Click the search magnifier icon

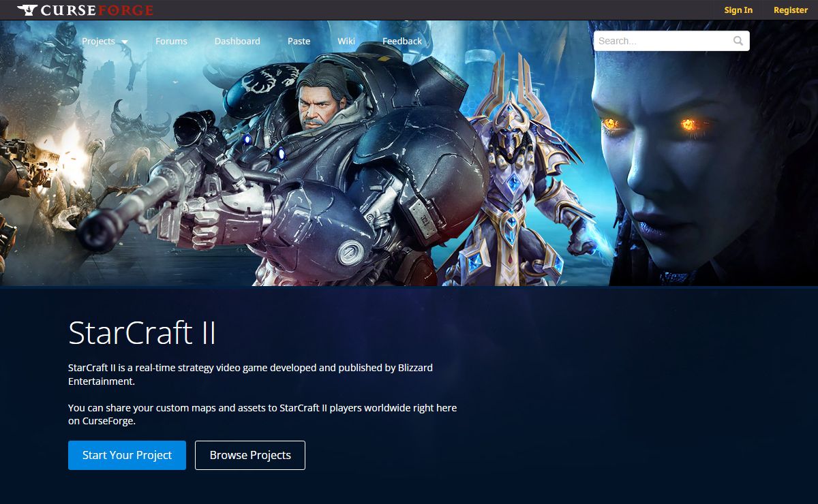click(x=738, y=41)
